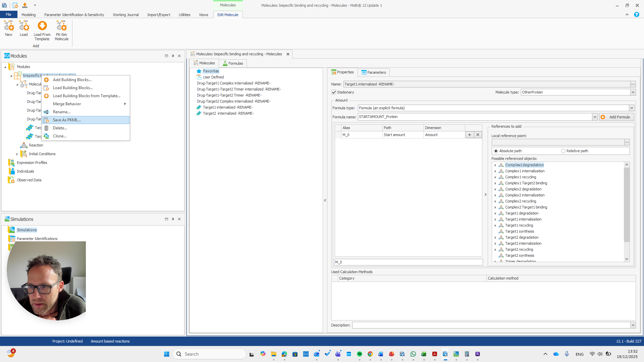Toggle the Stationary checkbox
The width and height of the screenshot is (644, 362).
[x=334, y=92]
